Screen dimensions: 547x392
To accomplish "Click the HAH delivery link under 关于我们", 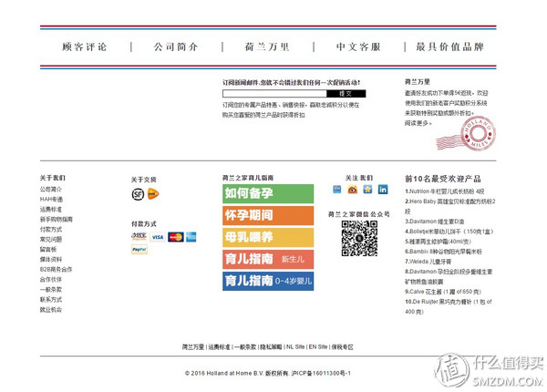I will point(51,199).
